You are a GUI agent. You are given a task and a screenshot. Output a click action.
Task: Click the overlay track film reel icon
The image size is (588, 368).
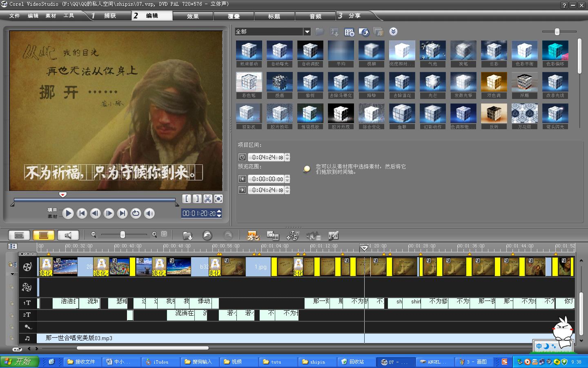[x=27, y=287]
